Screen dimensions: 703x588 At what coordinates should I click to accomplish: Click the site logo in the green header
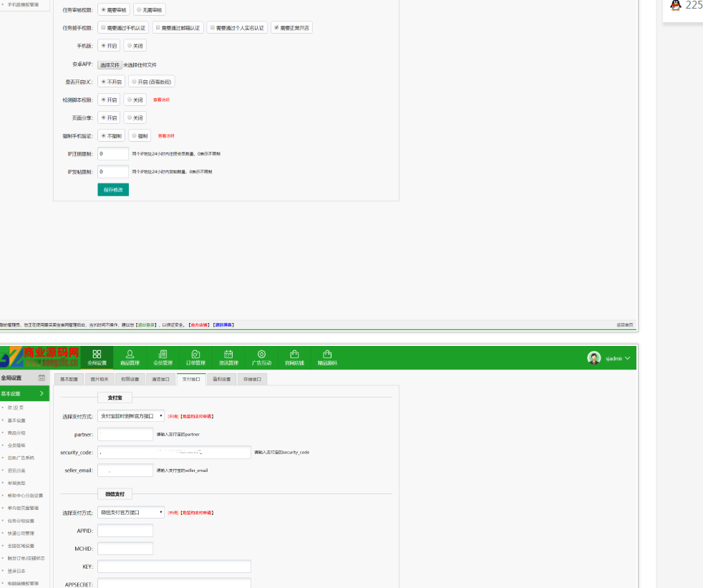pyautogui.click(x=40, y=357)
